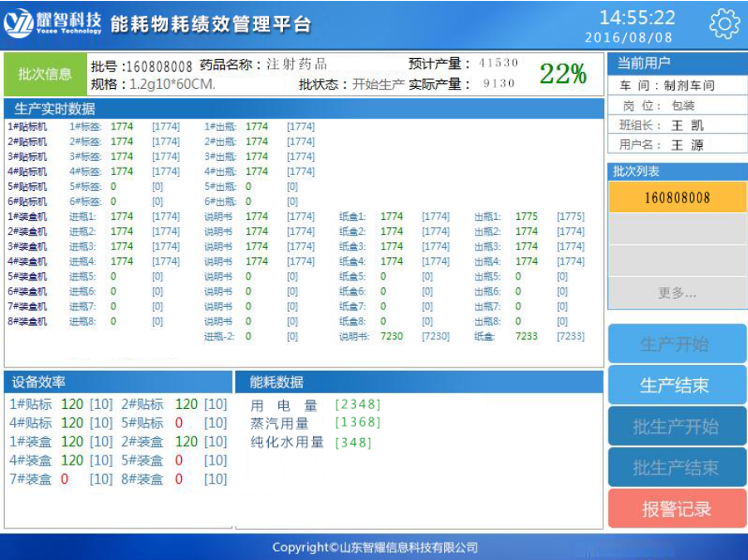Click the 纯化水用量 value [348]

coord(353,442)
